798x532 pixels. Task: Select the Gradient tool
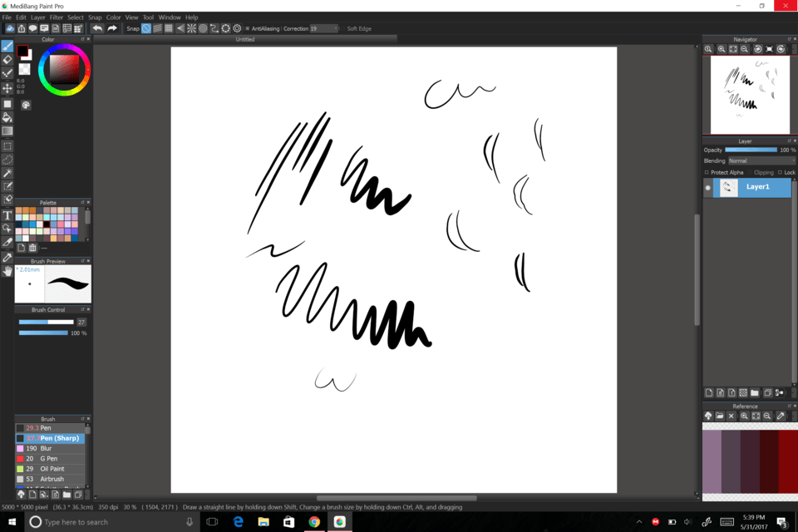7,129
